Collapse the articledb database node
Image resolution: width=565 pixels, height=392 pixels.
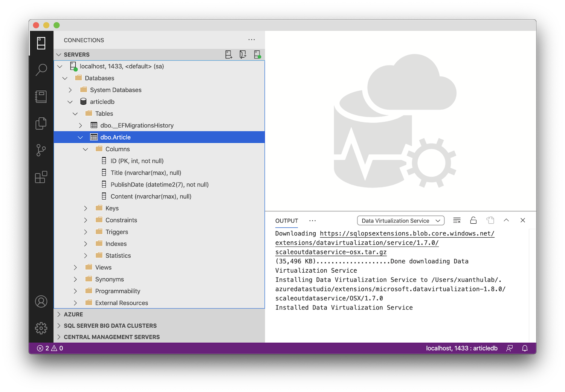tap(70, 102)
